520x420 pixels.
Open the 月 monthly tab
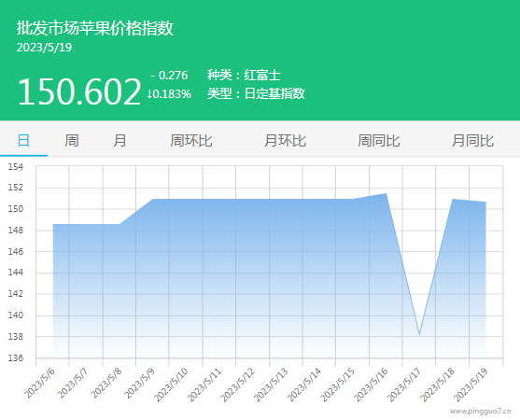click(119, 141)
